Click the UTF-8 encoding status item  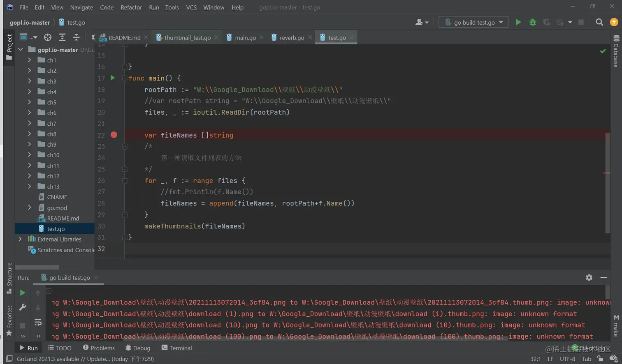coord(567,359)
